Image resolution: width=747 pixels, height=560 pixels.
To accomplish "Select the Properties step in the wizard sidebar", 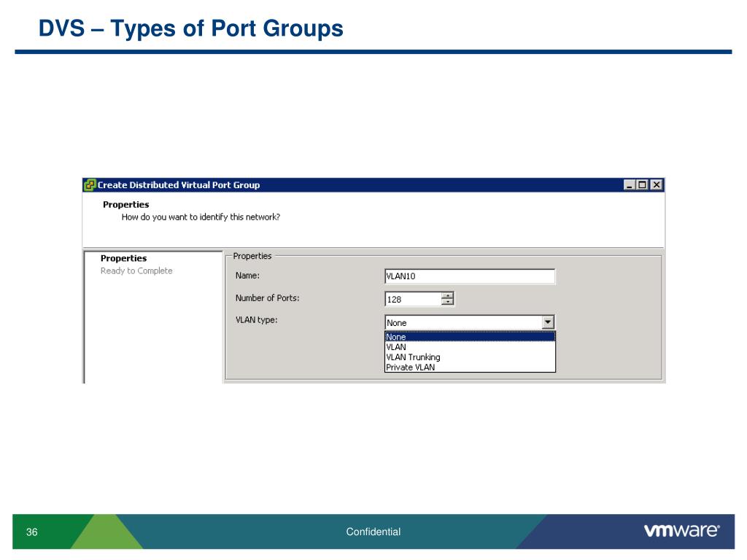I will point(123,258).
